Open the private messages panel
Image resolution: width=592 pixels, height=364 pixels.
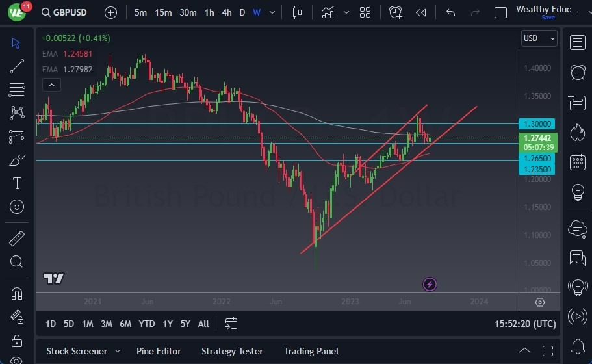(578, 258)
